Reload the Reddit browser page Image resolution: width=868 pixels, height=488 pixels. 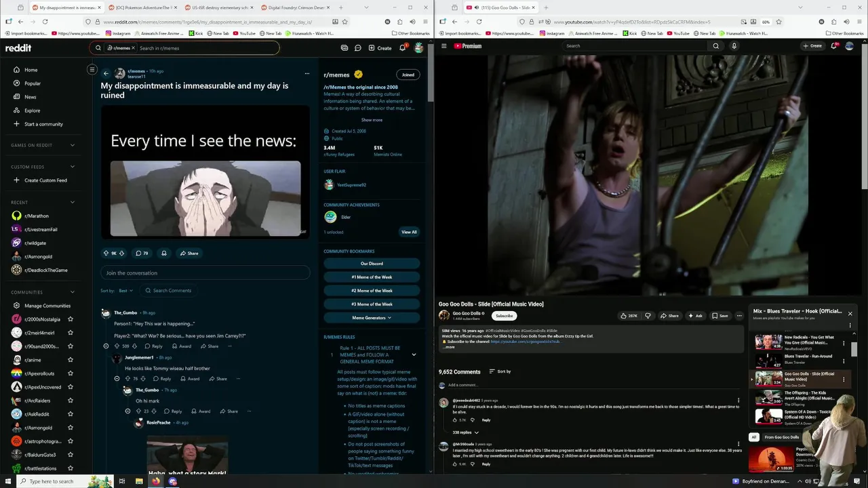click(x=45, y=22)
